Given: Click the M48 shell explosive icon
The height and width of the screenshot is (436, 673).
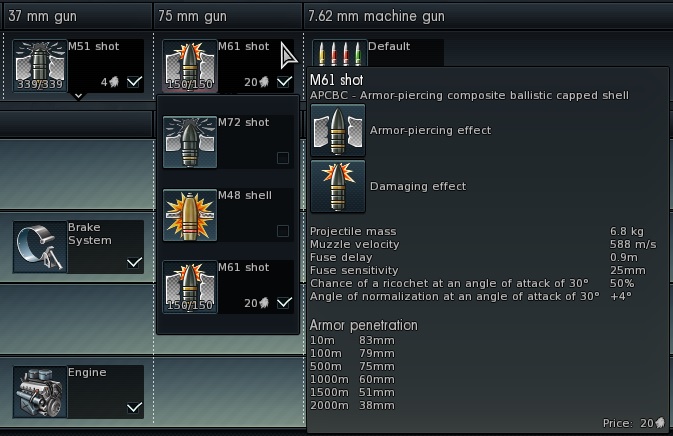Looking at the screenshot, I should [x=189, y=215].
